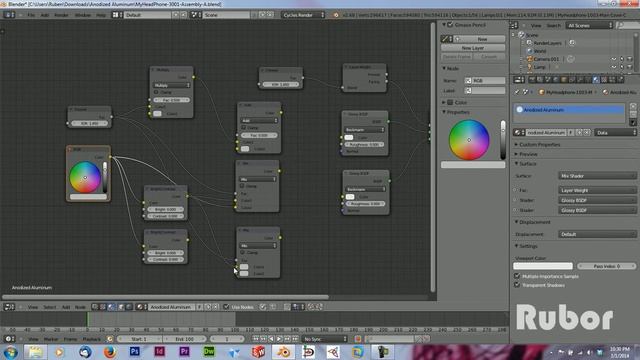Open Dreamweaver from the taskbar
Viewport: 640px width, 360px height.
[209, 351]
